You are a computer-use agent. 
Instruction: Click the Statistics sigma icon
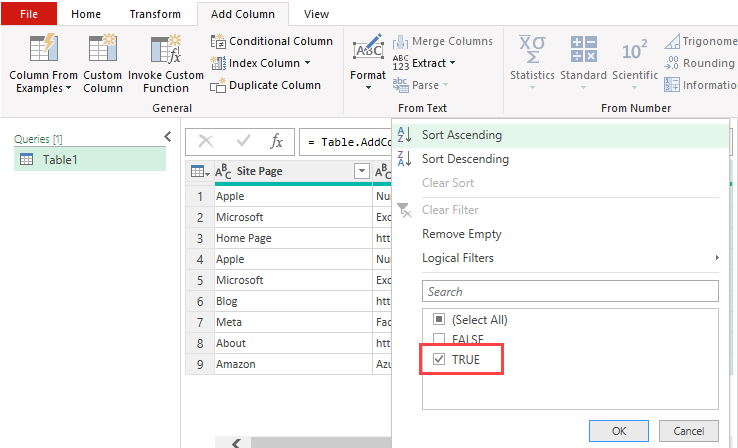click(532, 49)
